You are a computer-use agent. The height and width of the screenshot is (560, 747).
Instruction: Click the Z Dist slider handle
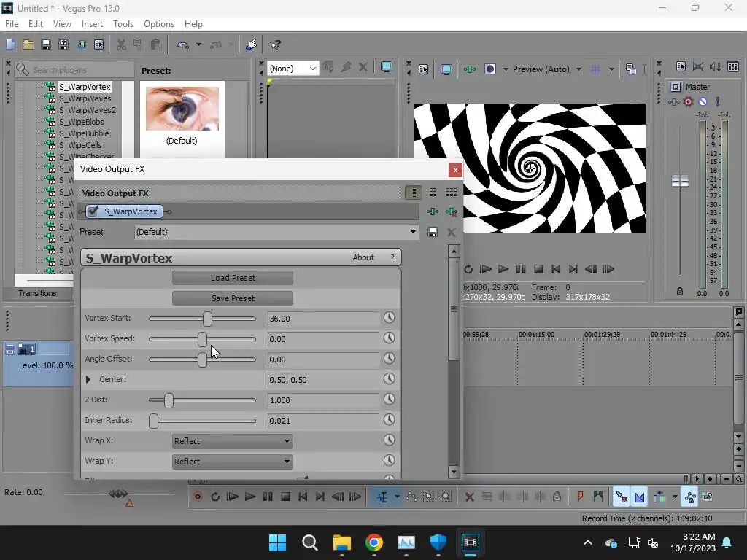pos(169,400)
